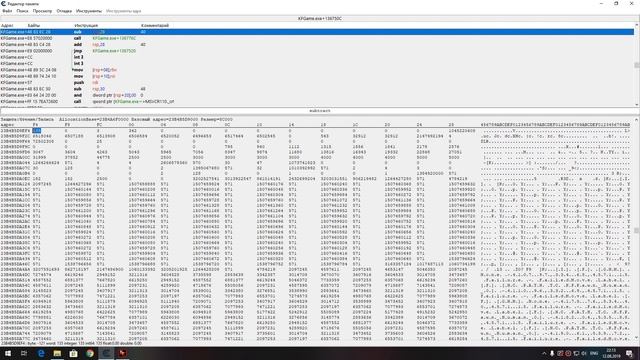Click the value 72502308 in the hex dump
The image size is (640, 360).
point(42,141)
